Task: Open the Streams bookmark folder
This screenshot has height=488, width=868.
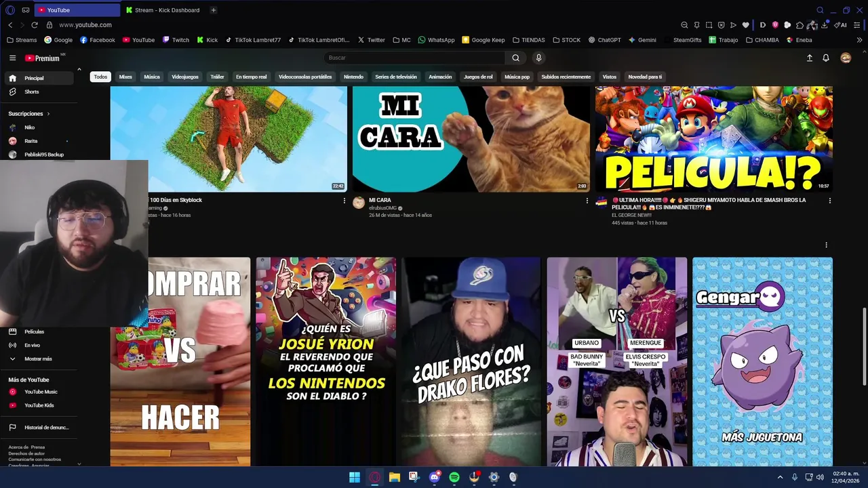Action: click(22, 40)
